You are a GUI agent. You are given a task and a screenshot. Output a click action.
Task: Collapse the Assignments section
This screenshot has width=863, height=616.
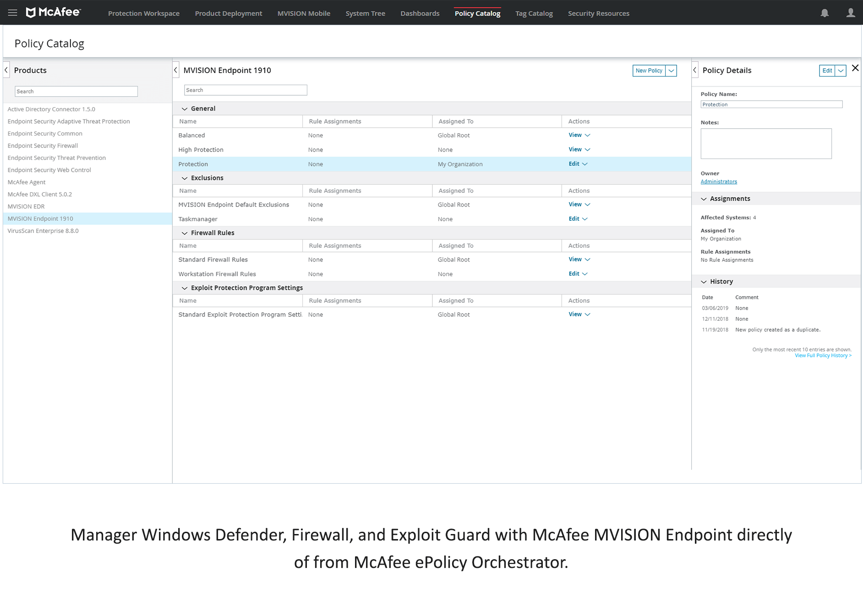point(704,199)
